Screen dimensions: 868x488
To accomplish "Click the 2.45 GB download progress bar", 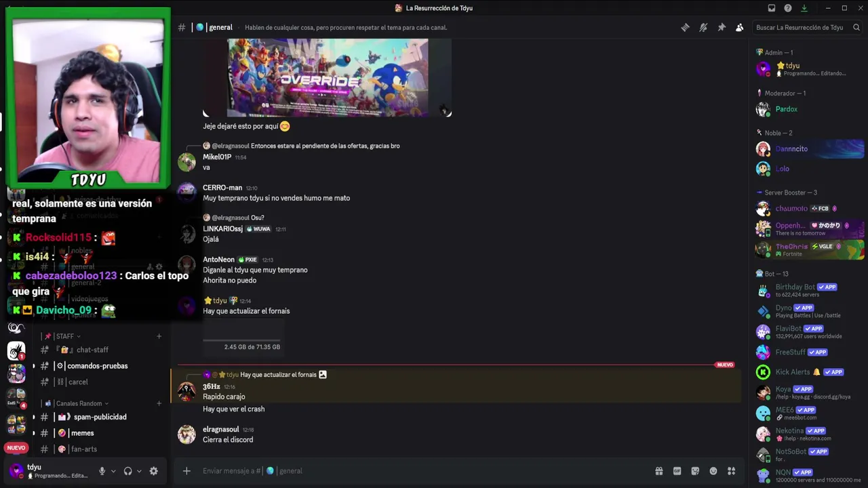I will pyautogui.click(x=243, y=340).
